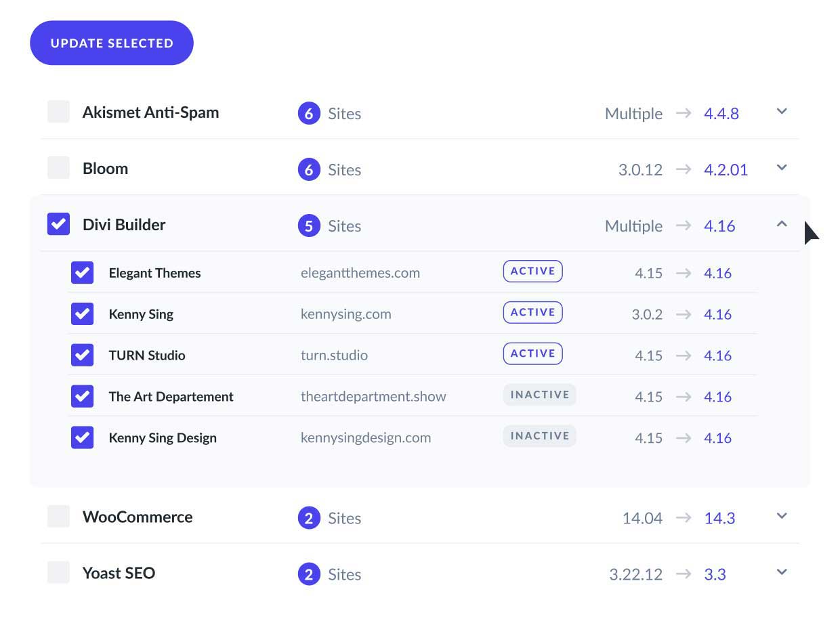Image resolution: width=840 pixels, height=623 pixels.
Task: Click the ACTIVE status badge for turn.studio
Action: (532, 353)
